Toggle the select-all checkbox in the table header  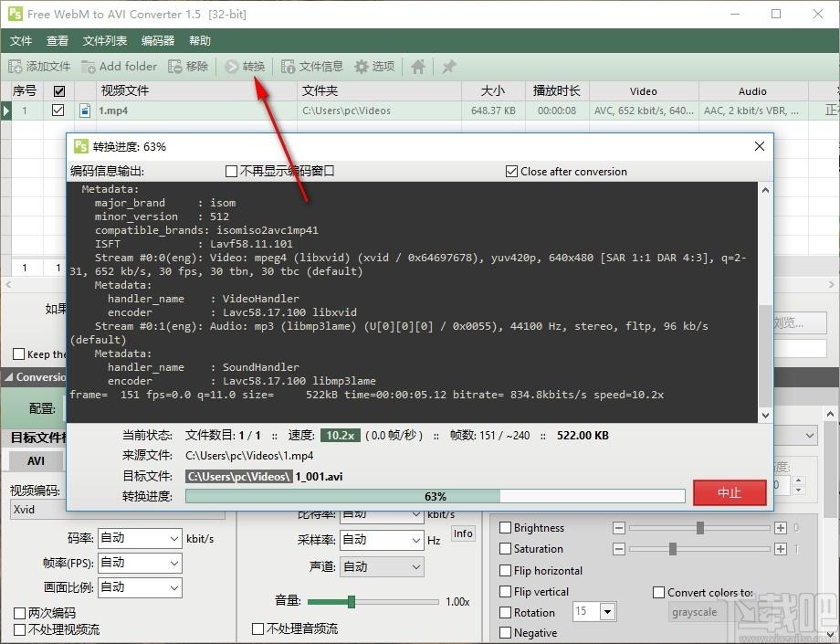[59, 91]
